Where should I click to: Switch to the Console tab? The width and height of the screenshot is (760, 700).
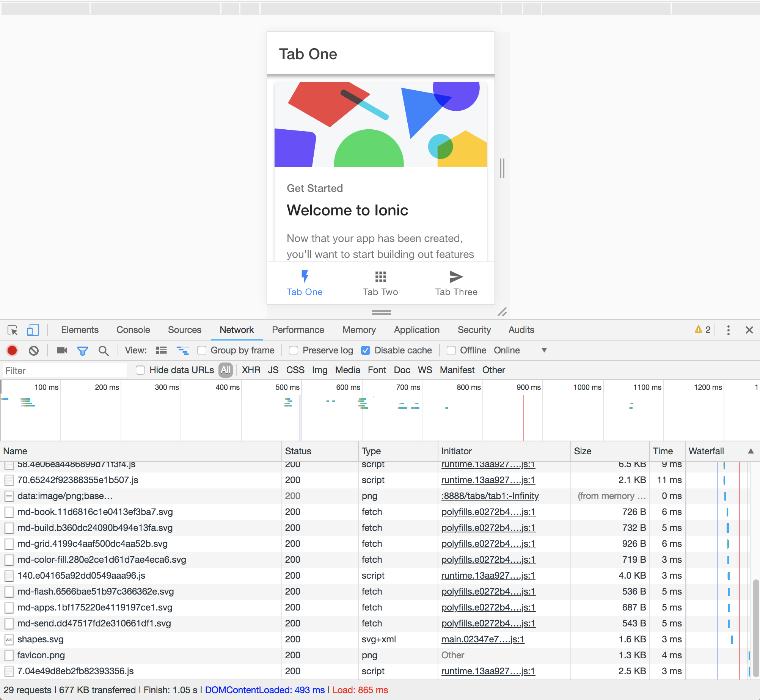coord(133,330)
